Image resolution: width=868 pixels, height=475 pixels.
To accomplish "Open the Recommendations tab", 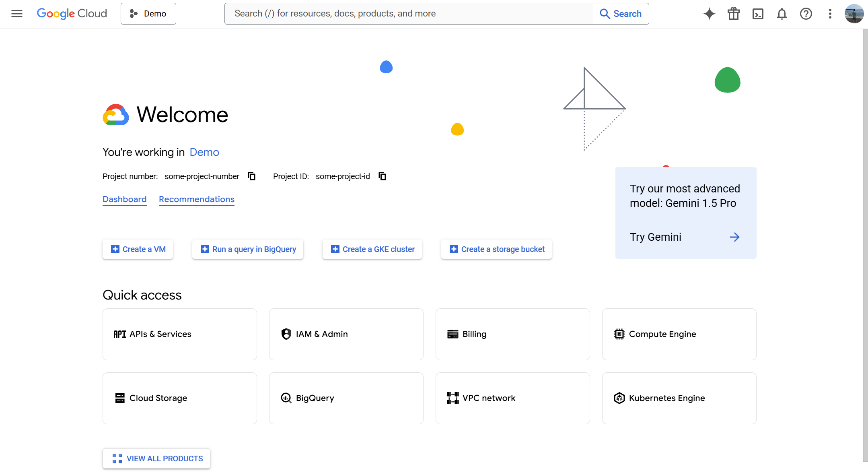I will pyautogui.click(x=196, y=199).
